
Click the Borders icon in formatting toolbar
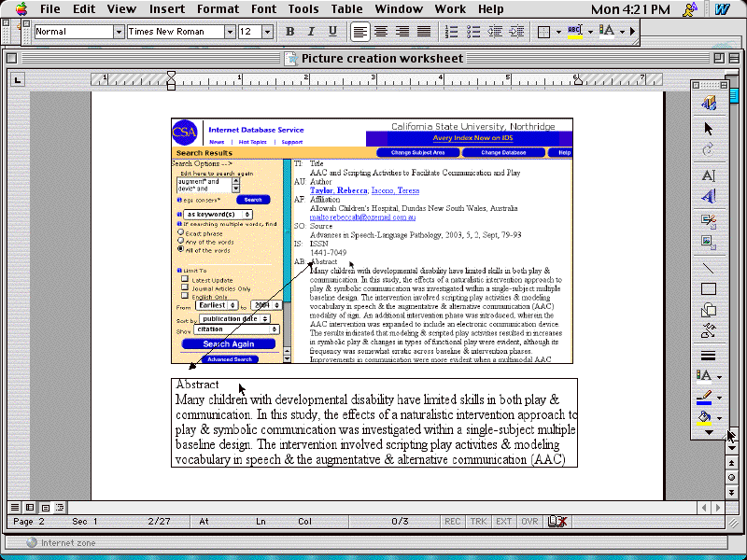[x=543, y=32]
